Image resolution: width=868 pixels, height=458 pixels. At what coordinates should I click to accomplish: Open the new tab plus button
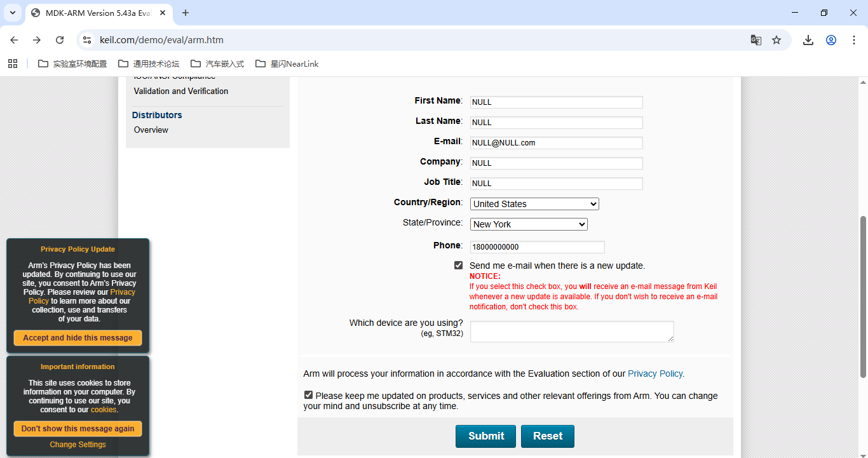(186, 13)
